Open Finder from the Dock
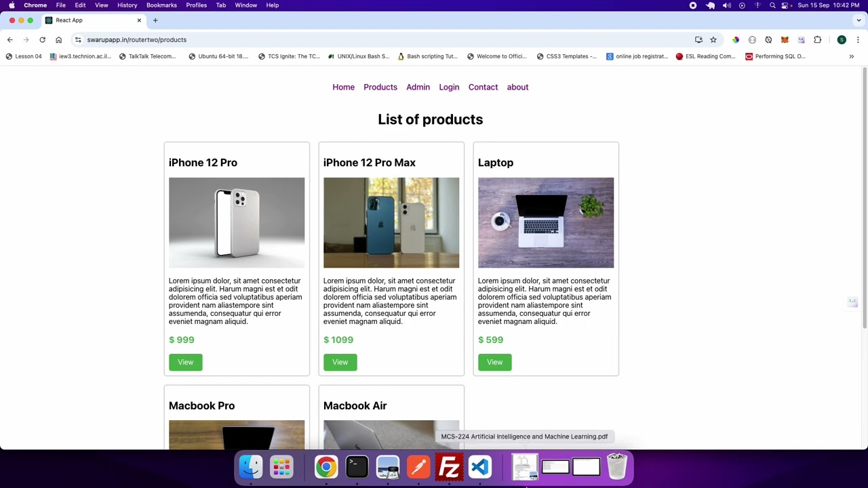 point(251,467)
